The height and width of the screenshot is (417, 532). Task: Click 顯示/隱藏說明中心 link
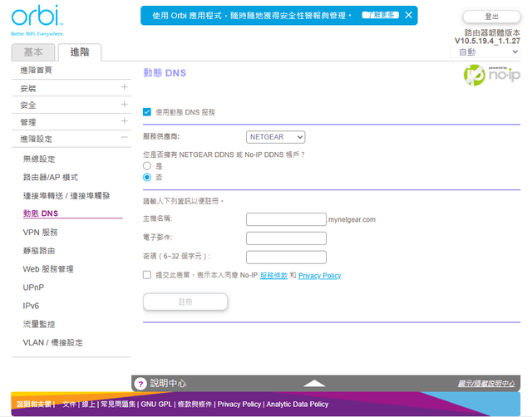pos(485,384)
